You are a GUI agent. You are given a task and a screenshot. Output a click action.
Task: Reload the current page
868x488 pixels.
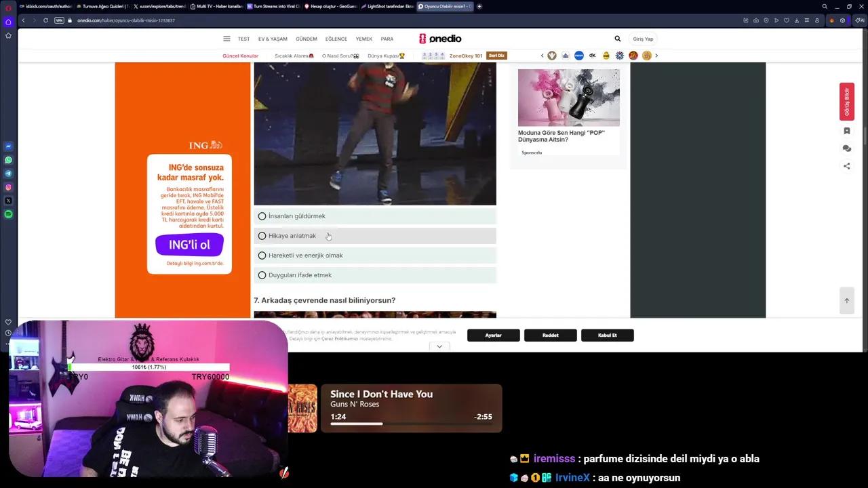click(x=45, y=20)
